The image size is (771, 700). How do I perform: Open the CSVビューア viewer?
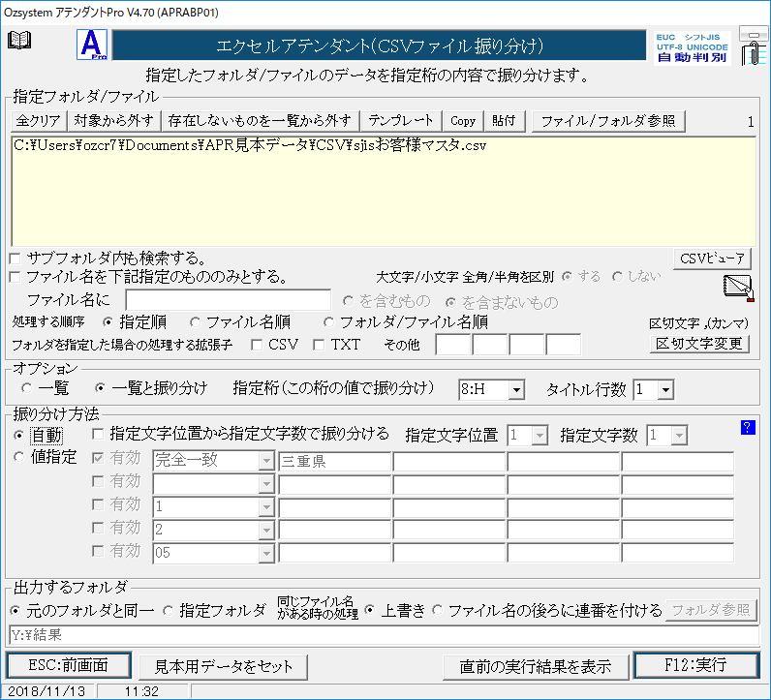712,259
